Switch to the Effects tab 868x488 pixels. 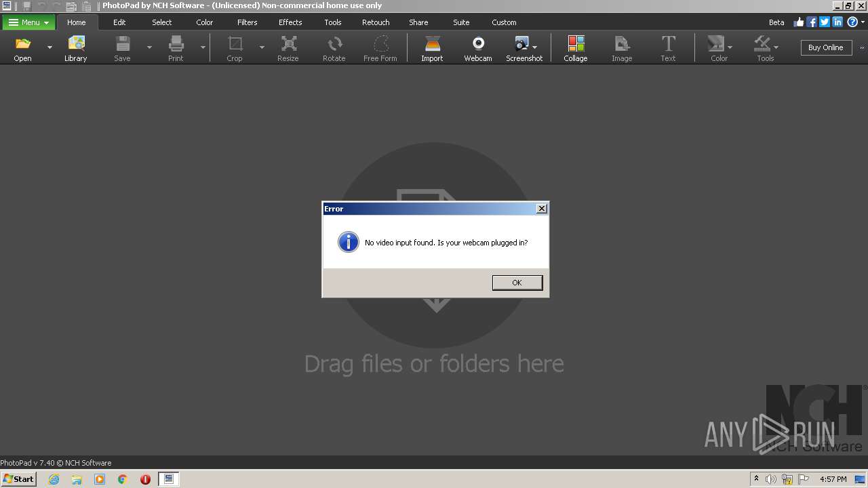290,22
